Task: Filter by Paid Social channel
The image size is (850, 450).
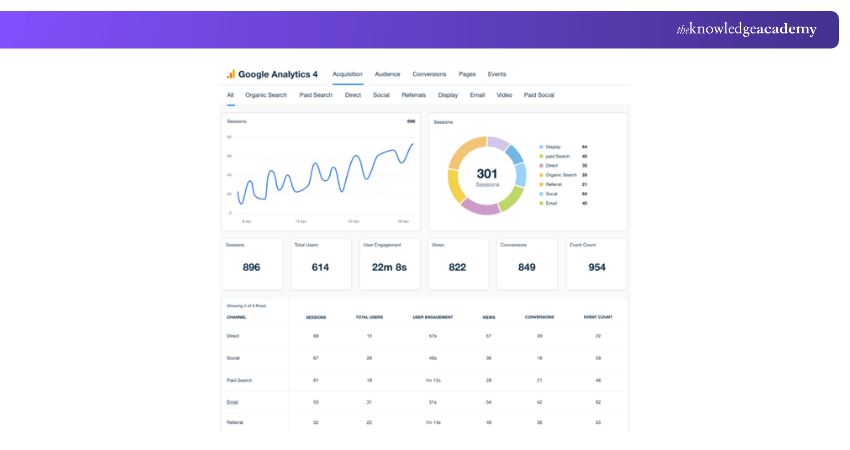Action: [x=539, y=95]
